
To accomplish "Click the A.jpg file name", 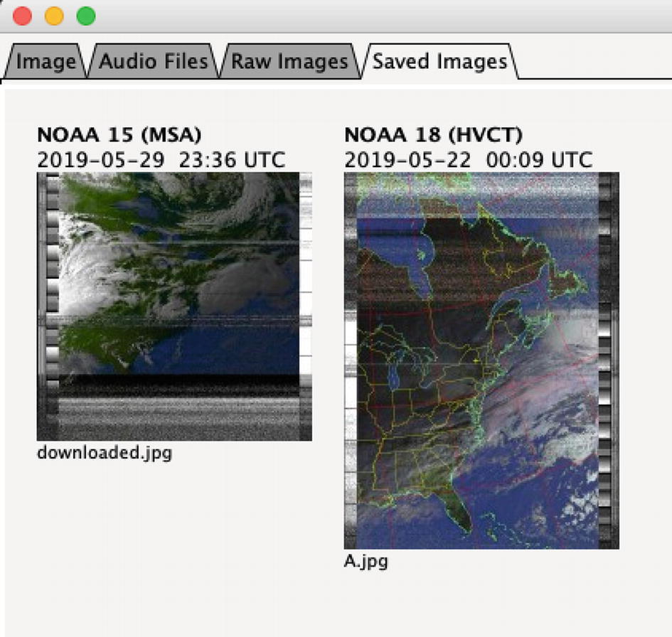I will click(366, 562).
